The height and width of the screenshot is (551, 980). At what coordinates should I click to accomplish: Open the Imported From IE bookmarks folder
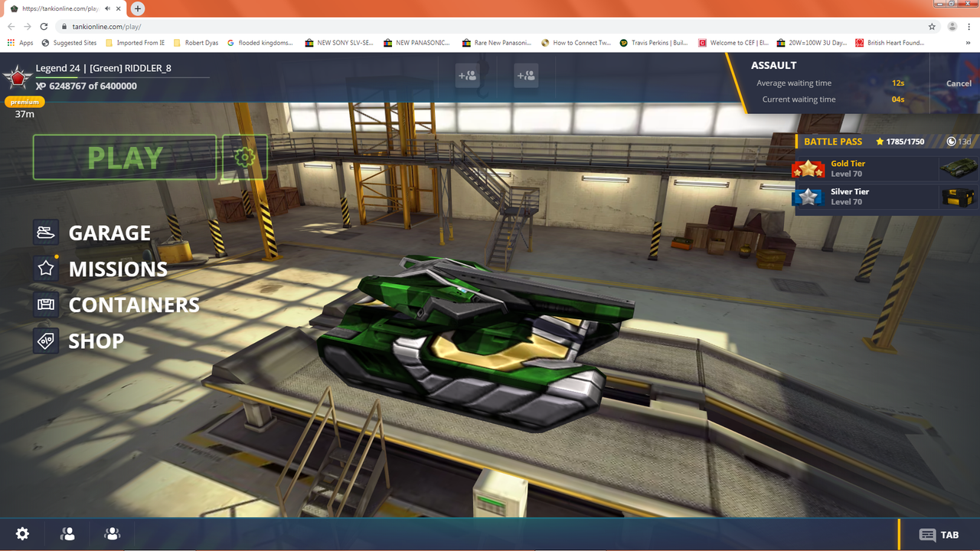pyautogui.click(x=135, y=43)
